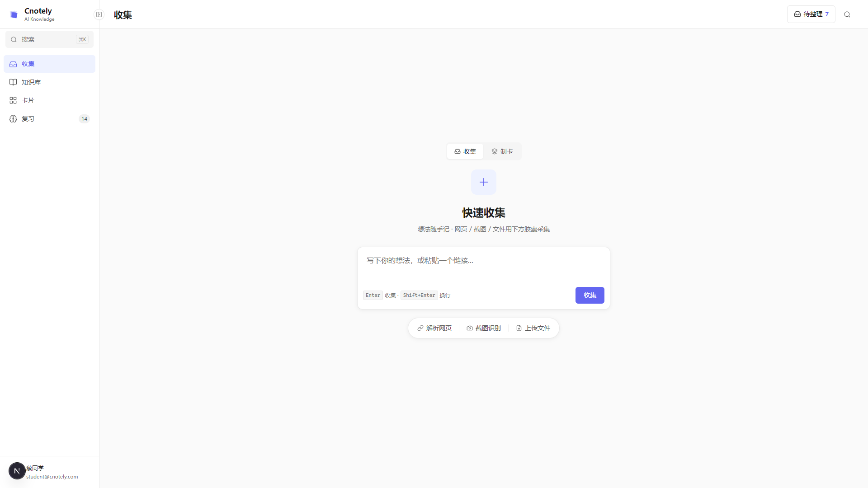Open 复习 in the sidebar
The width and height of the screenshot is (868, 488).
[x=49, y=119]
